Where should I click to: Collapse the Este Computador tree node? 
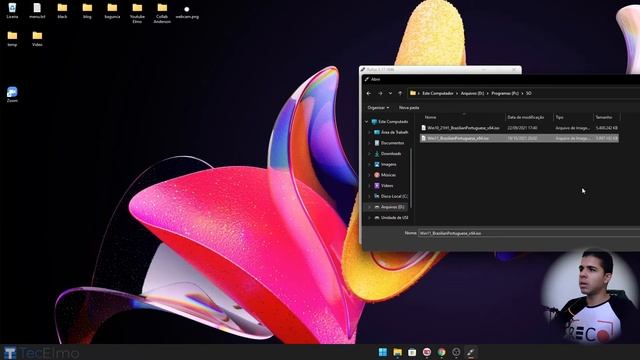pos(367,122)
